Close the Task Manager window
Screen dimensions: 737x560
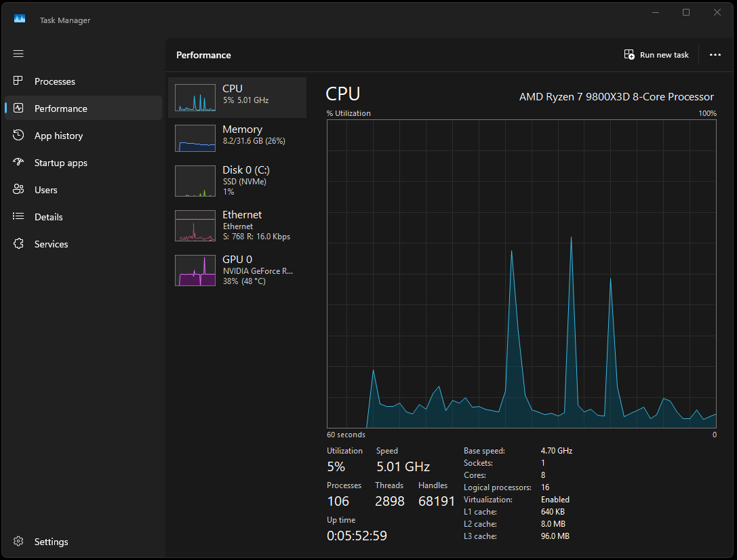[717, 12]
